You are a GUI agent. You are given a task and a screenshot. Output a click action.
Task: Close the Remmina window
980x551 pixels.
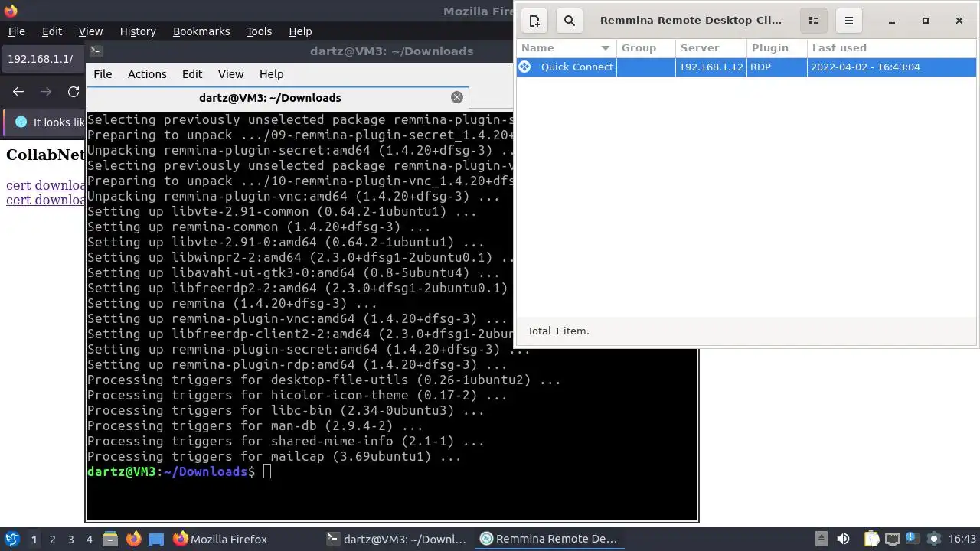[959, 21]
